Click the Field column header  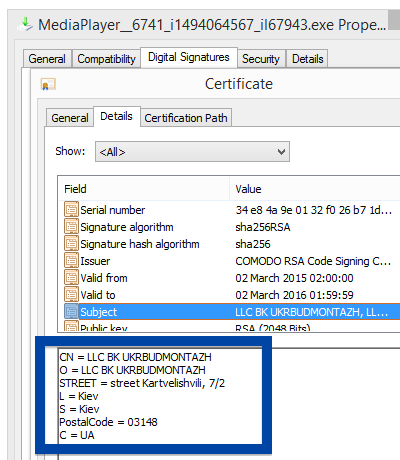click(144, 189)
